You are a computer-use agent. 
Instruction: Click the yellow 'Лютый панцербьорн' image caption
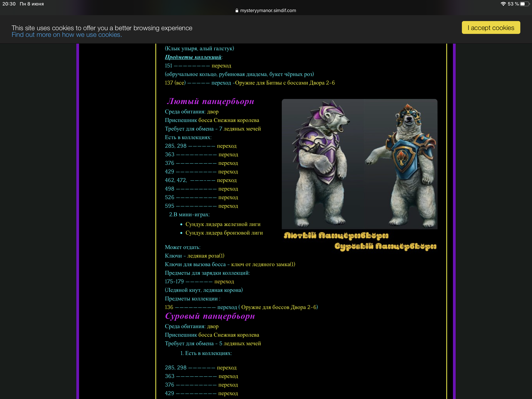point(336,236)
